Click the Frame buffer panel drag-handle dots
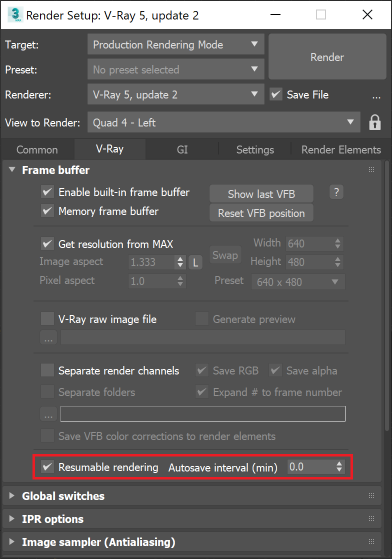Screen dimensions: 392x559 point(371,169)
